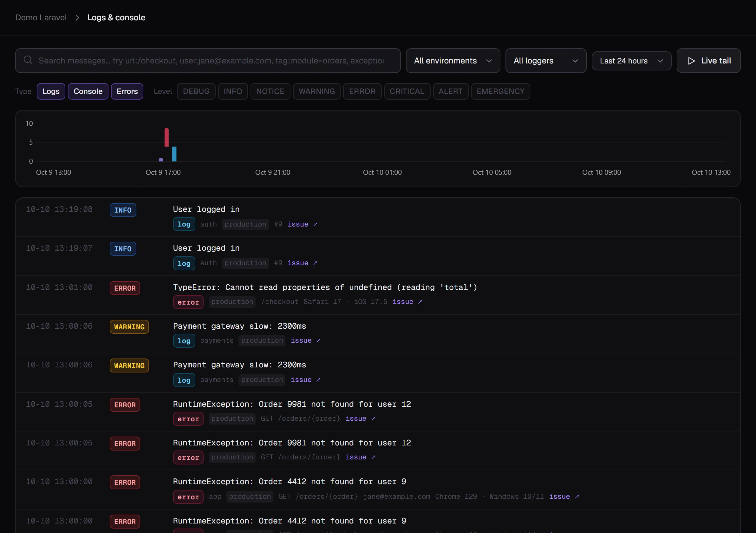This screenshot has width=756, height=533.
Task: Click chart label Oct 9 17:00
Action: pyautogui.click(x=163, y=173)
